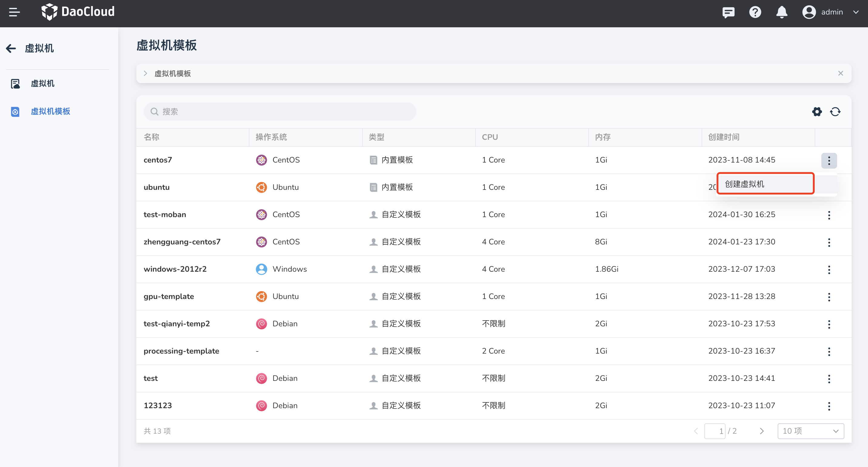
Task: Click the 1.86Gi memory value
Action: (x=606, y=269)
